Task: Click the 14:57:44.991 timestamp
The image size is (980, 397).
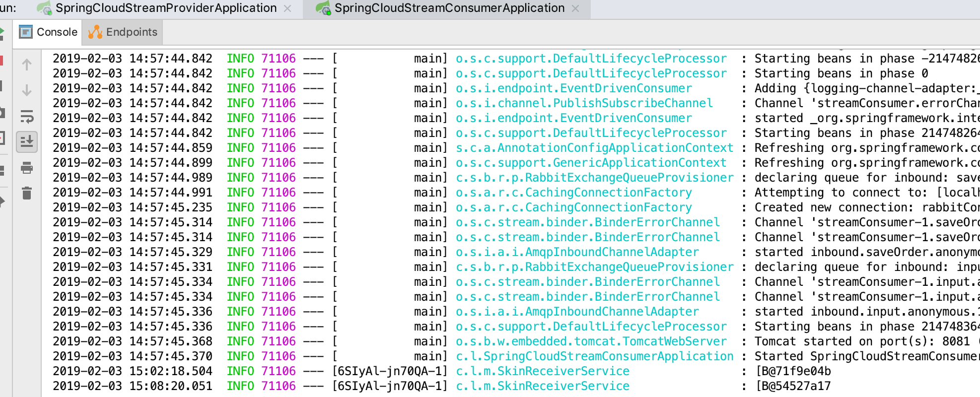Action: click(x=171, y=193)
